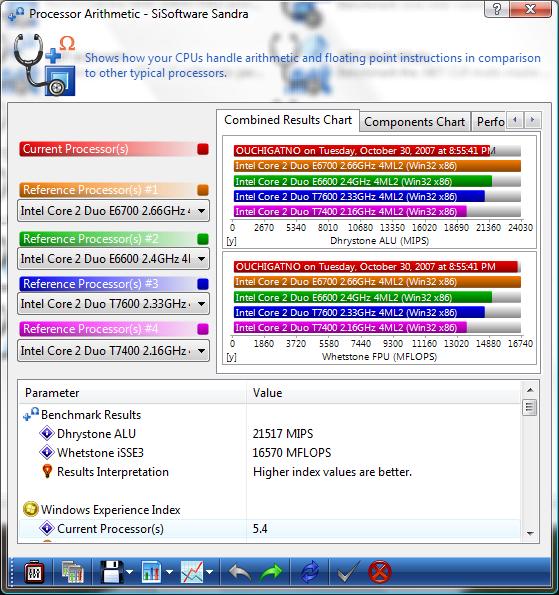Click the Reference Processor(s) #4 legend label
The width and height of the screenshot is (559, 595).
tap(91, 328)
